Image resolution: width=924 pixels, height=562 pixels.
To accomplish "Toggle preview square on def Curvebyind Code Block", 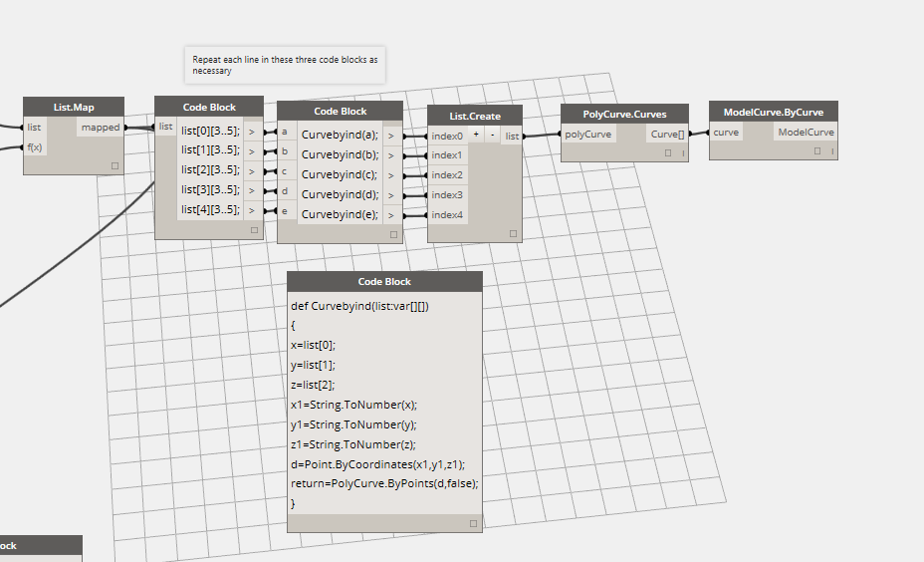I will click(473, 524).
